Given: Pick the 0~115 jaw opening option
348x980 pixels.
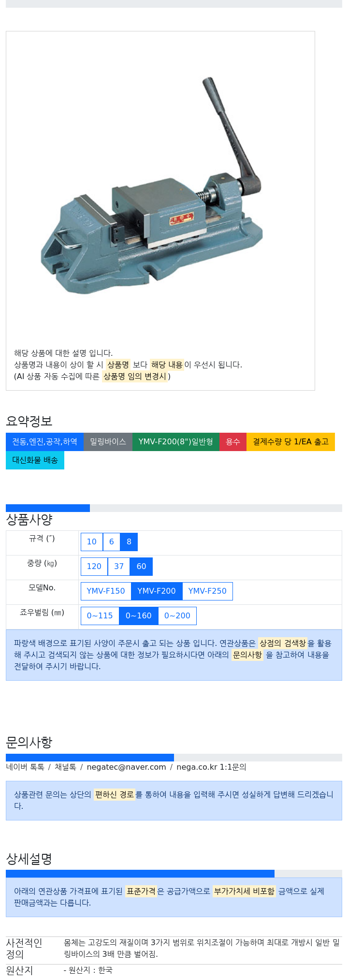Looking at the screenshot, I should coord(100,616).
